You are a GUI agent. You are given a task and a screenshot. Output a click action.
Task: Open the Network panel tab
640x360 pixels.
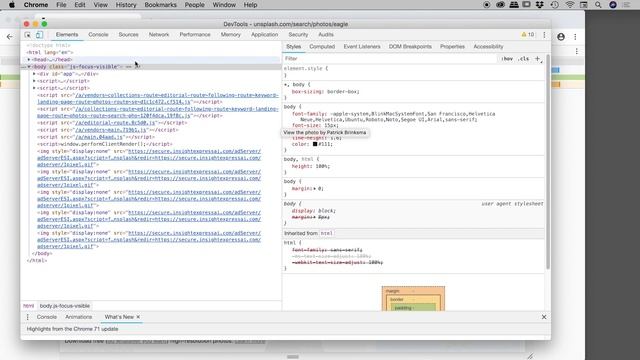(x=159, y=35)
